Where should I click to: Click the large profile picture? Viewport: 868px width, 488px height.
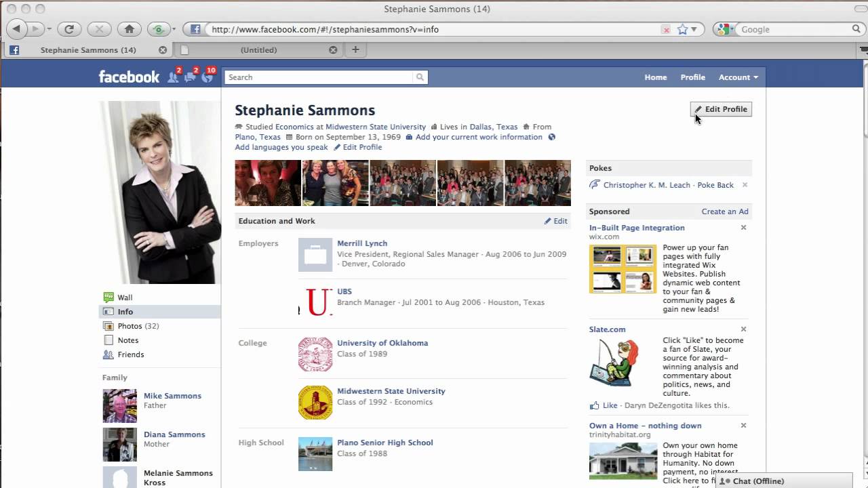pyautogui.click(x=160, y=192)
